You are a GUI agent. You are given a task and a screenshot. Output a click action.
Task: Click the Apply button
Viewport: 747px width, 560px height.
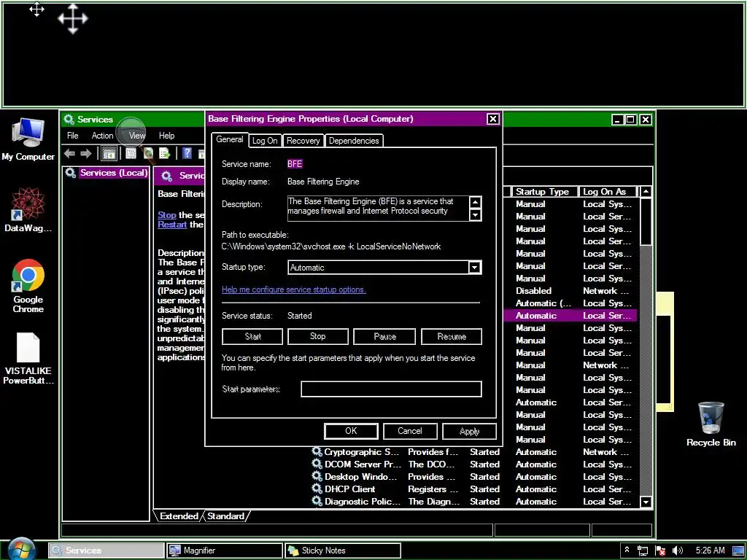pos(469,431)
